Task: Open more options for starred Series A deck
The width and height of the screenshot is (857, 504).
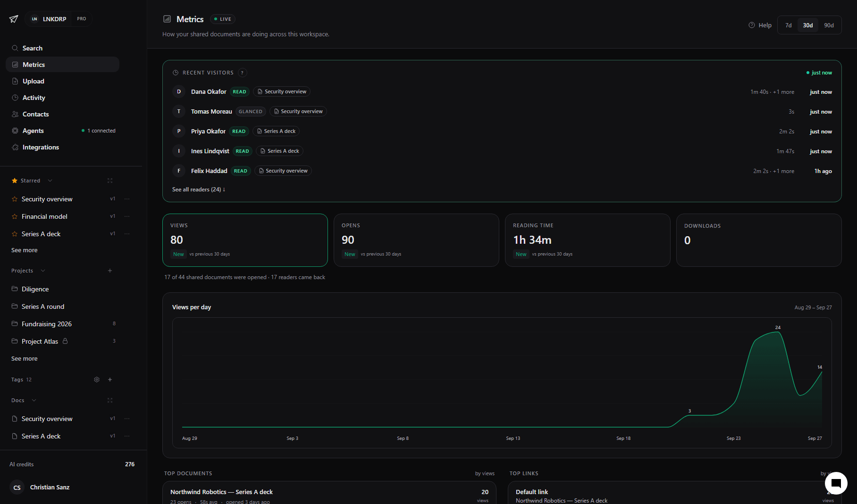Action: (127, 234)
